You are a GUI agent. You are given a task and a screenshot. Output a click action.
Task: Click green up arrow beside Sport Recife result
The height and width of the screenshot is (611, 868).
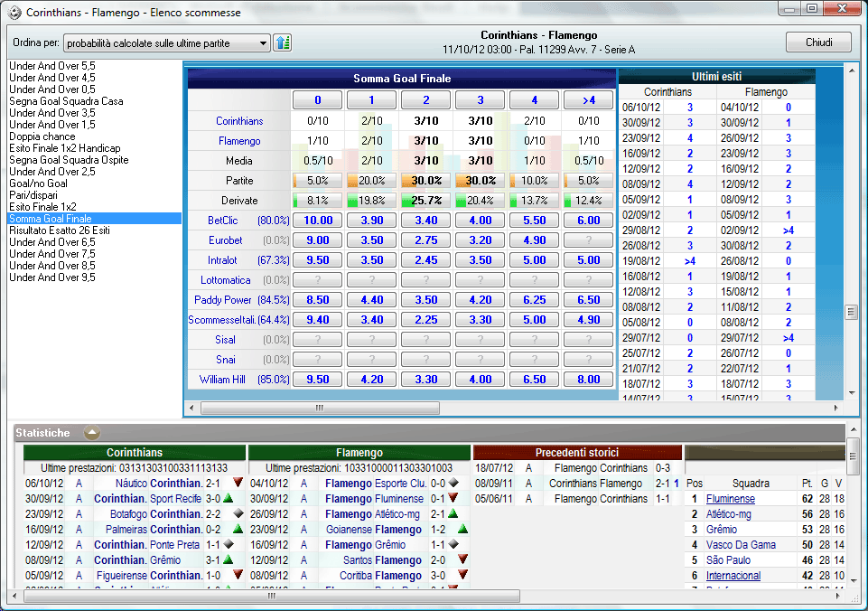point(229,499)
